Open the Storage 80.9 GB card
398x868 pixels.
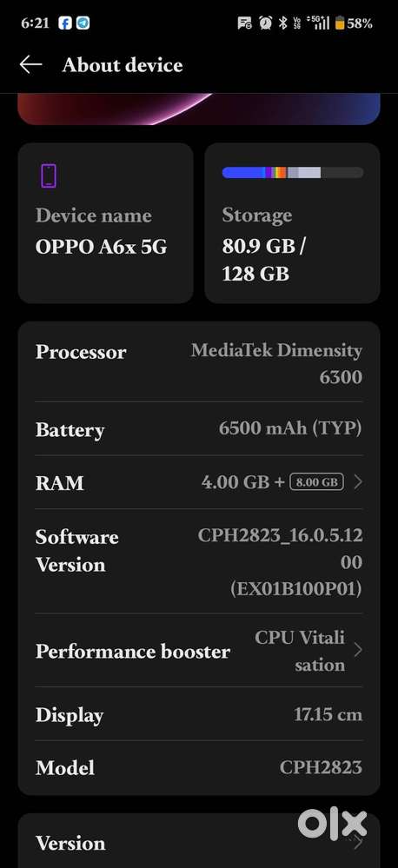[292, 223]
